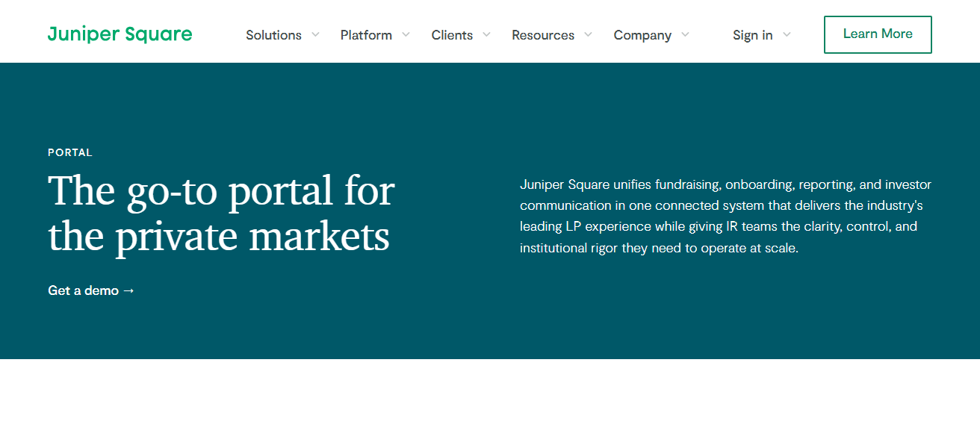Select the PORTAL section label
The width and height of the screenshot is (980, 448).
point(69,152)
